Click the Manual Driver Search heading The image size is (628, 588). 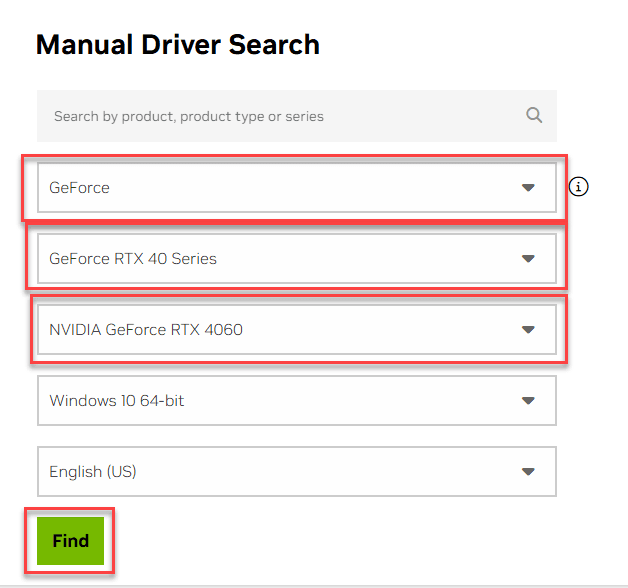177,45
